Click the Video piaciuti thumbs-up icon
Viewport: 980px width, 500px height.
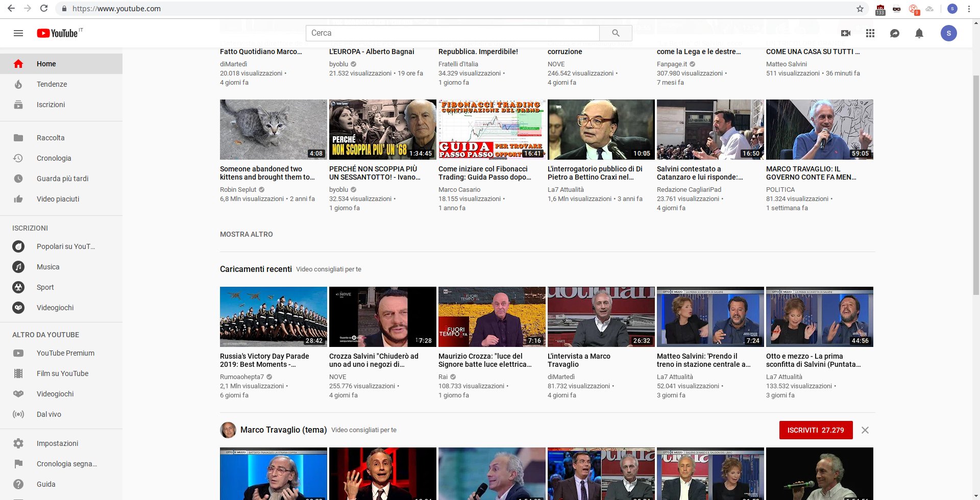coord(18,199)
